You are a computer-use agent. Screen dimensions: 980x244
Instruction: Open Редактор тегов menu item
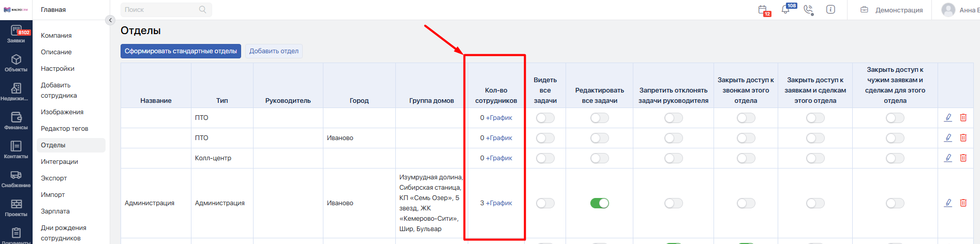coord(65,129)
